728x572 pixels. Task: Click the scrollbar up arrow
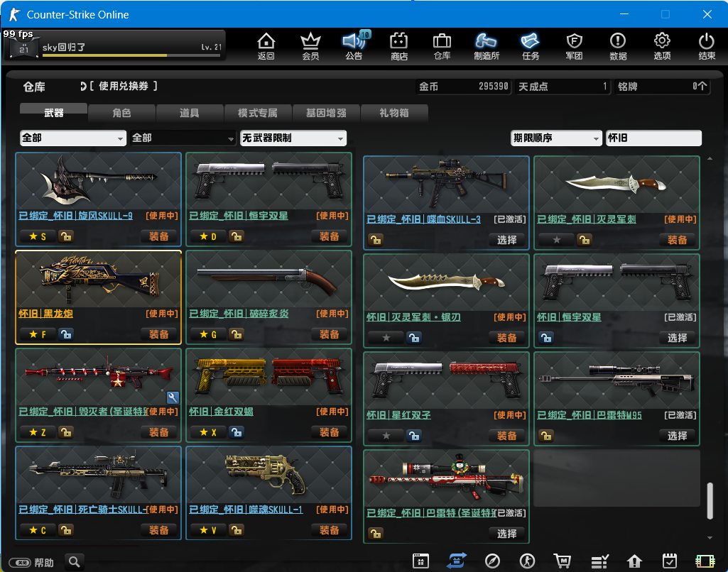coord(710,159)
